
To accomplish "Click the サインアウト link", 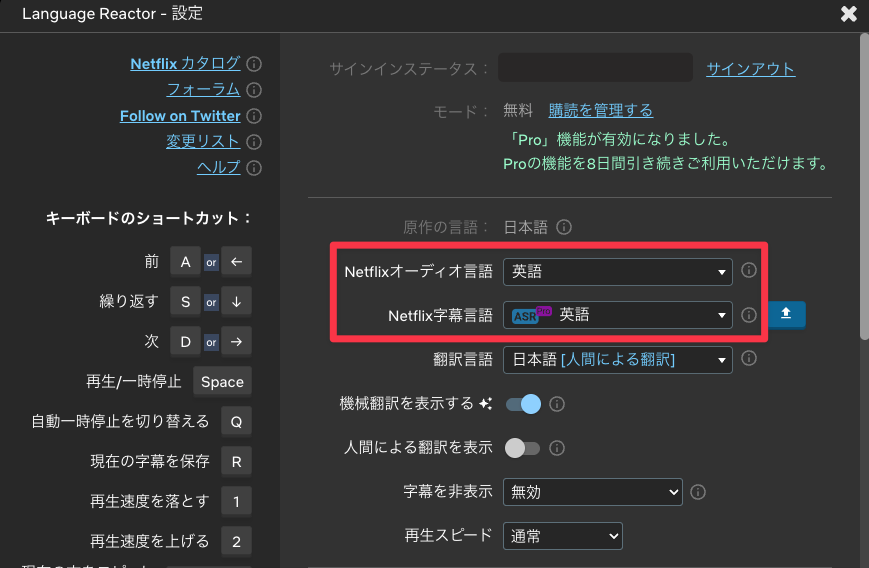I will click(750, 69).
